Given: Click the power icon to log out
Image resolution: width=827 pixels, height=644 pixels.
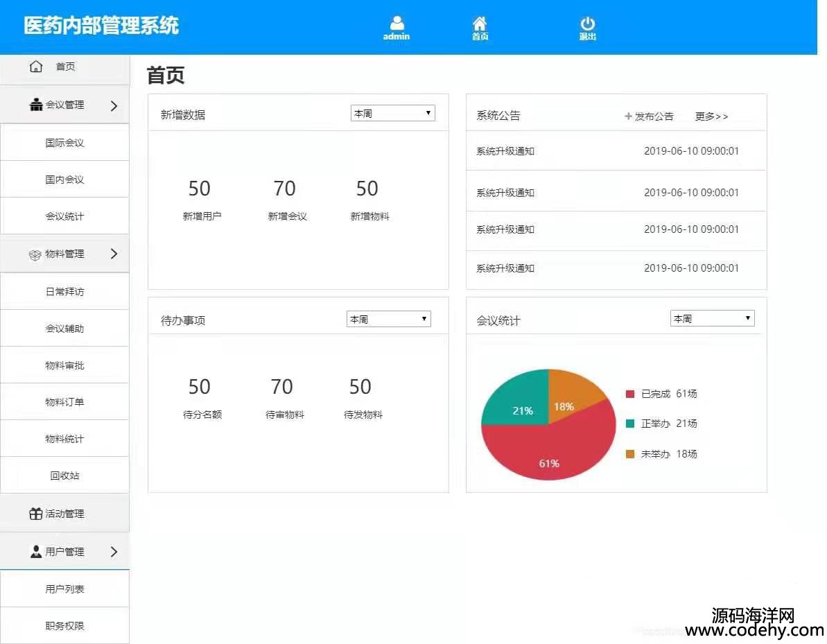Looking at the screenshot, I should click(588, 24).
